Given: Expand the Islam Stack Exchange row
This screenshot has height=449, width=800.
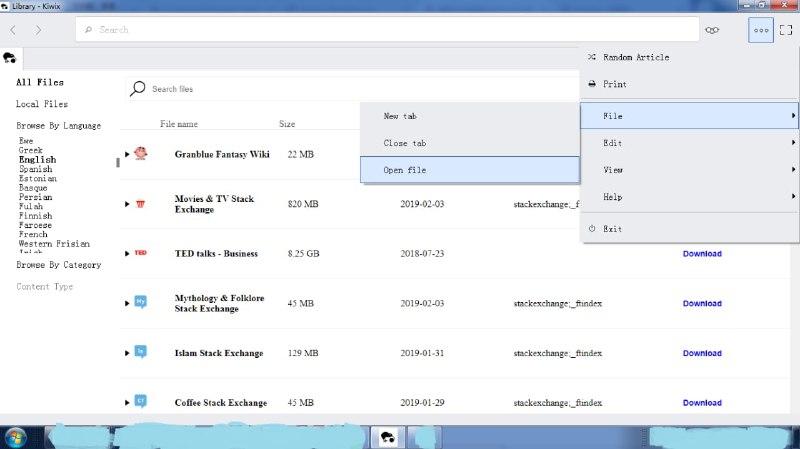Looking at the screenshot, I should click(127, 353).
